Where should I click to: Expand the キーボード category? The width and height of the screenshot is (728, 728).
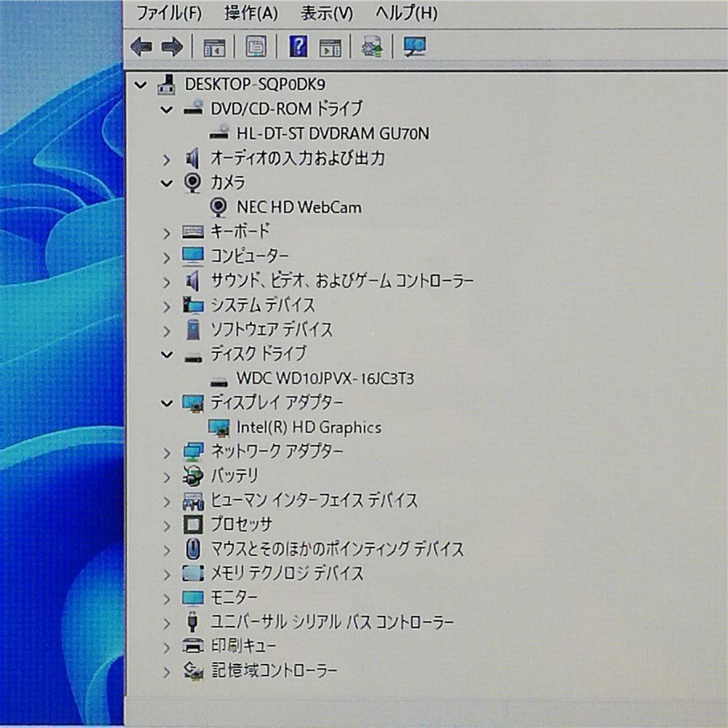(x=166, y=233)
